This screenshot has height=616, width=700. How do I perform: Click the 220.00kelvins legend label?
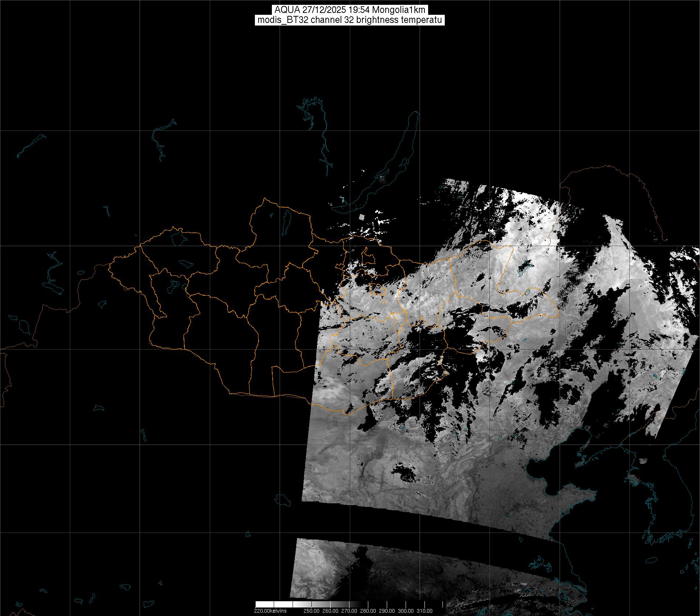[270, 611]
